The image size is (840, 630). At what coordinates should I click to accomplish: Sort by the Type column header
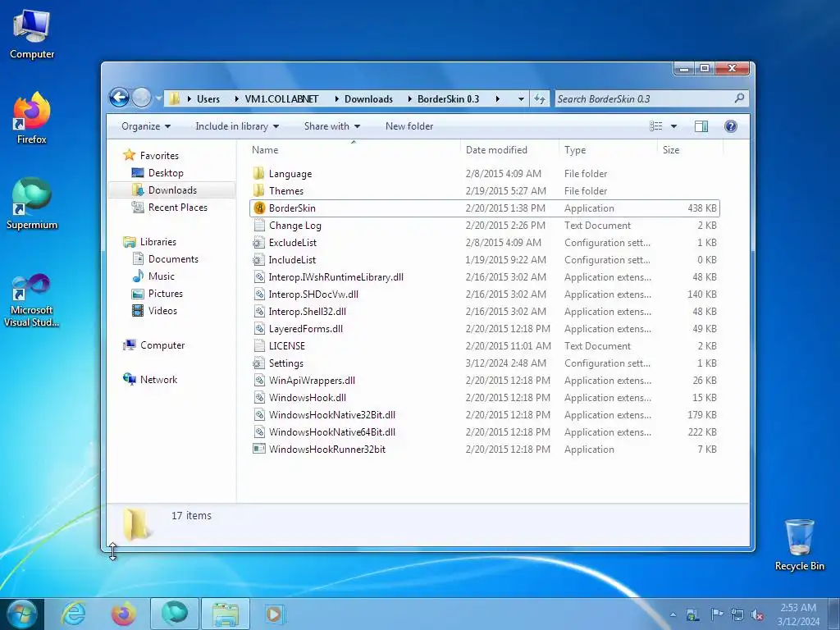click(x=608, y=150)
